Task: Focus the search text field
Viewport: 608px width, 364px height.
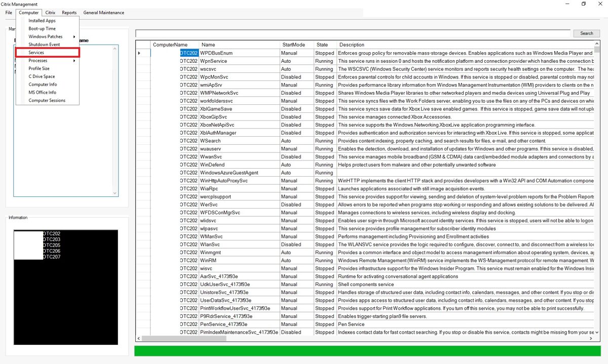Action: click(x=353, y=33)
